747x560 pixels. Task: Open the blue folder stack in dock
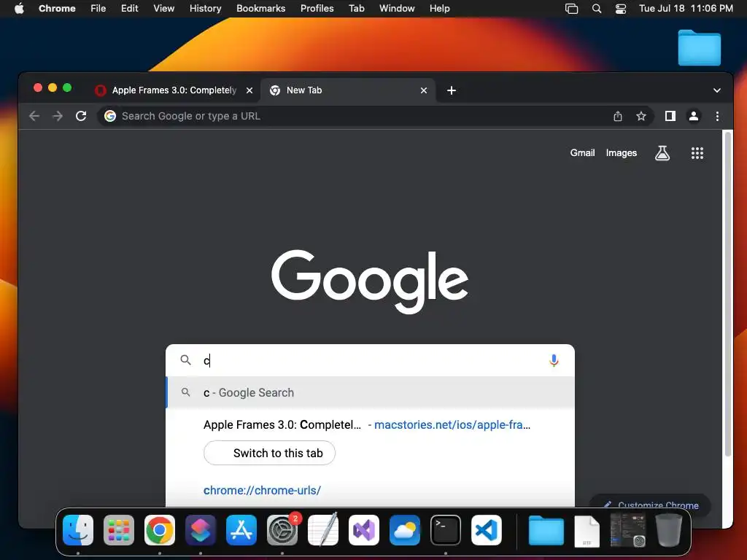(546, 530)
